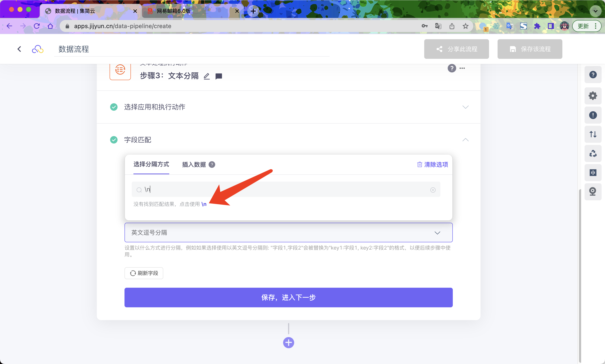
Task: Open the comment note icon for step 3
Action: (219, 76)
